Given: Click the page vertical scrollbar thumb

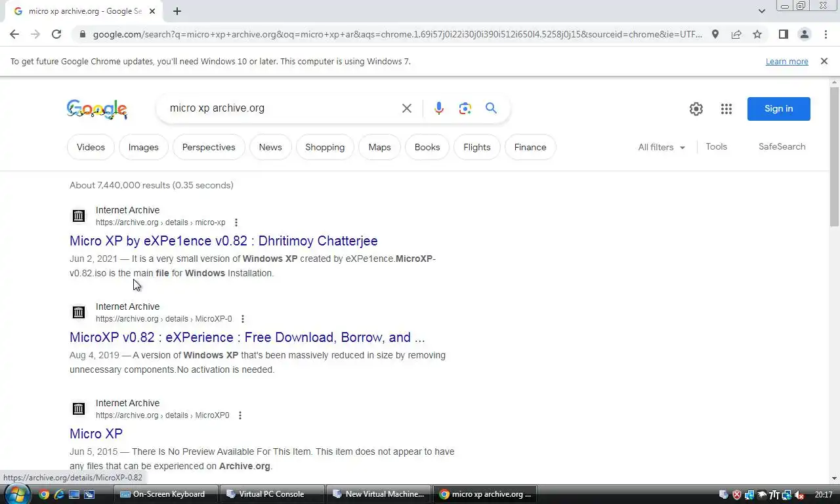Looking at the screenshot, I should (834, 156).
